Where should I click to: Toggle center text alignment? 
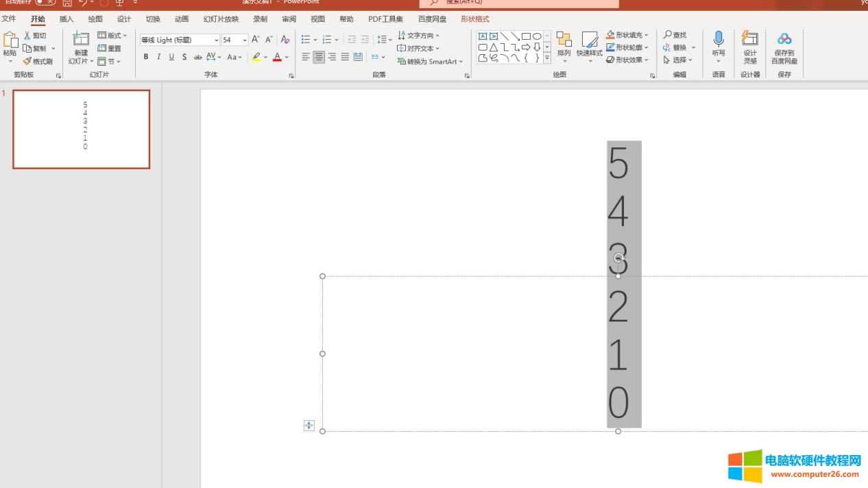coord(319,57)
